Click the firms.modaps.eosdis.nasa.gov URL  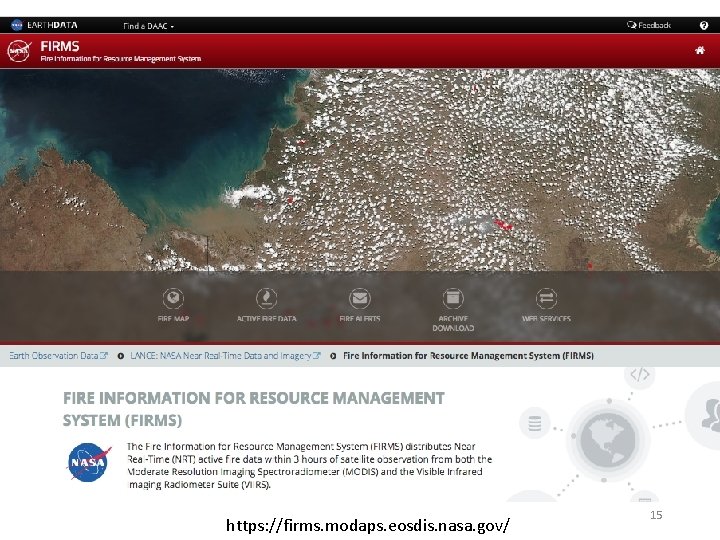pos(368,525)
